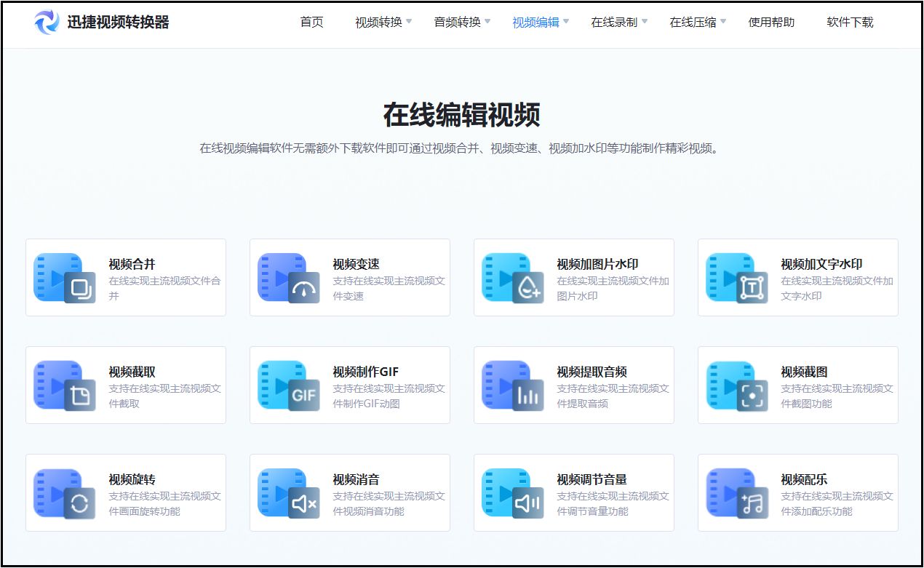This screenshot has height=568, width=924.
Task: Select the 视频加文字水印 text watermark icon
Action: pyautogui.click(x=734, y=277)
